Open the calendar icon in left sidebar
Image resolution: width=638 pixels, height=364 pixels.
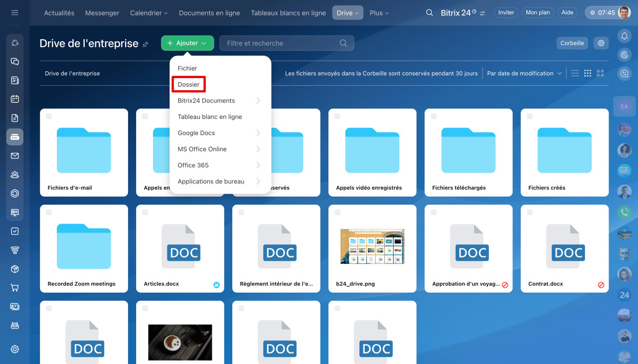click(15, 99)
